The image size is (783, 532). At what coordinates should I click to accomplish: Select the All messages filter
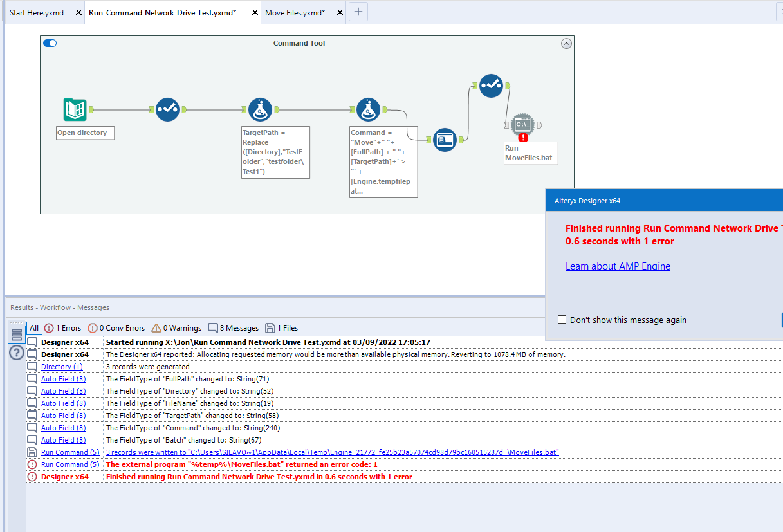[34, 328]
